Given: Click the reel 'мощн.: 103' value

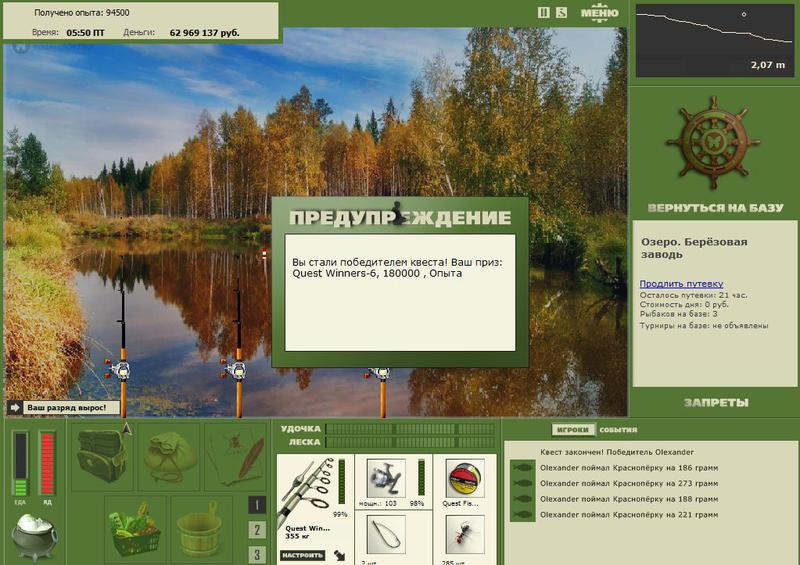Looking at the screenshot, I should coord(378,503).
